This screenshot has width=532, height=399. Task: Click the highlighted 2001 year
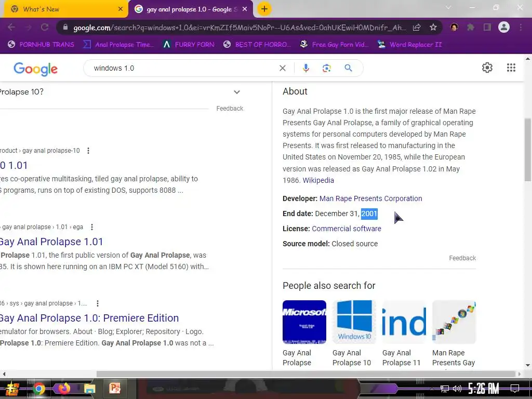pyautogui.click(x=369, y=214)
